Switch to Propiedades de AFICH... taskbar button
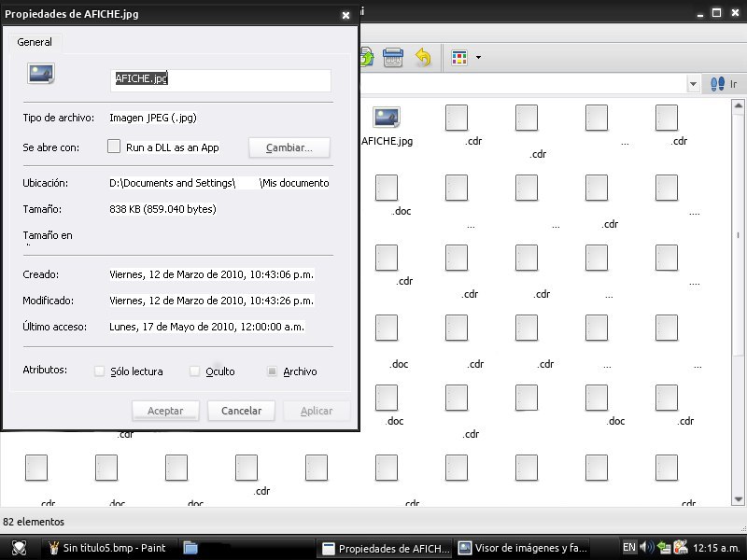747x560 pixels. coord(386,548)
